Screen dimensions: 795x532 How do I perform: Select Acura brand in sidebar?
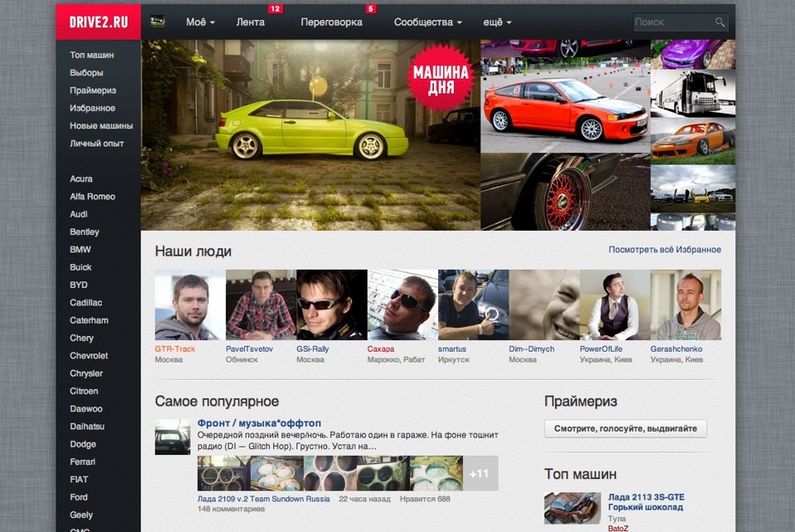point(81,179)
